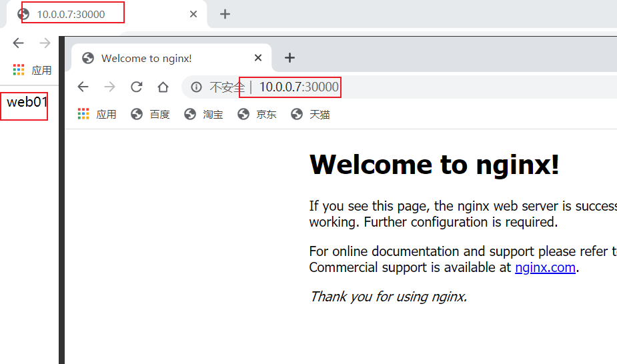
Task: Click the Home button in nginx window
Action: (x=163, y=87)
